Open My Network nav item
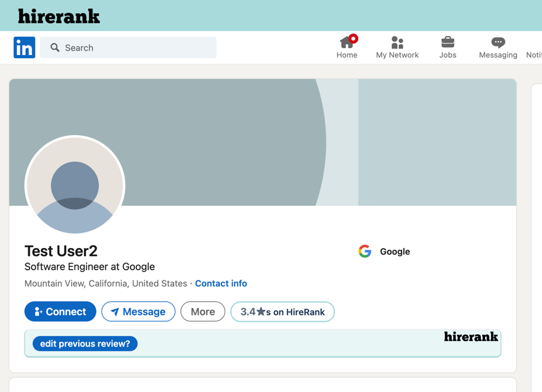This screenshot has width=542, height=392. coord(397,47)
